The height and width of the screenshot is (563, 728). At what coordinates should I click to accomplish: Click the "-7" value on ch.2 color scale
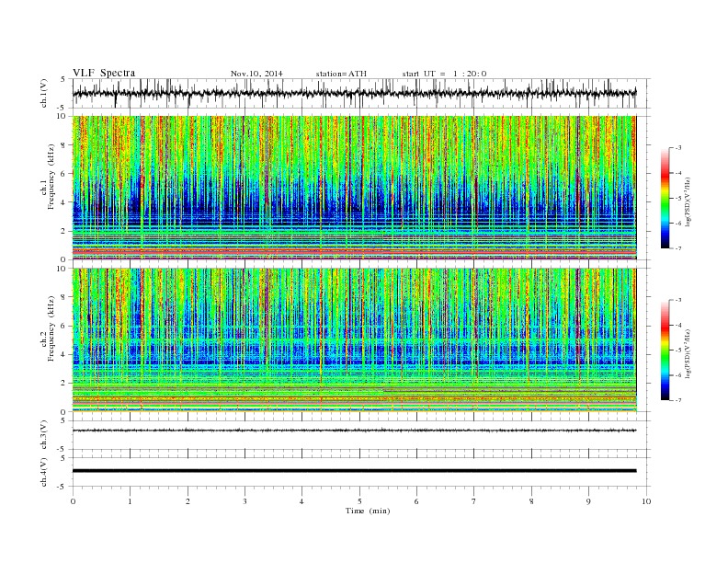[677, 400]
